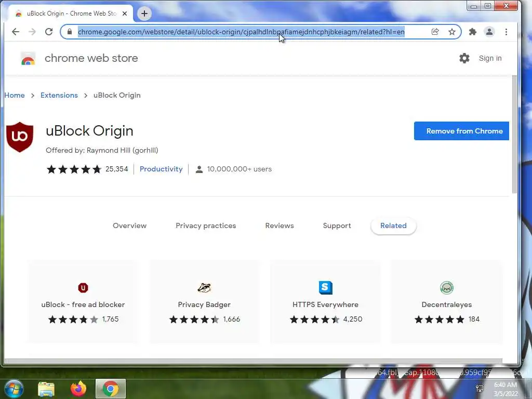532x399 pixels.
Task: Click the share page icon in address bar
Action: point(435,32)
